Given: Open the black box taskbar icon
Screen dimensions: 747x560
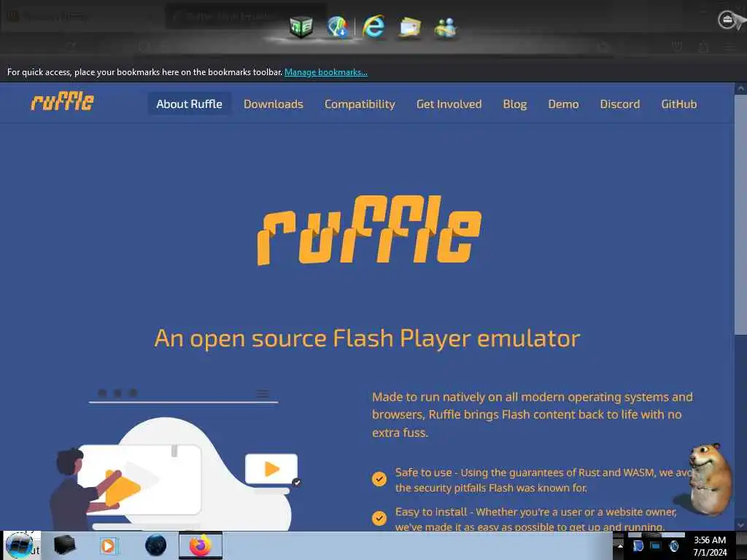Looking at the screenshot, I should click(64, 545).
